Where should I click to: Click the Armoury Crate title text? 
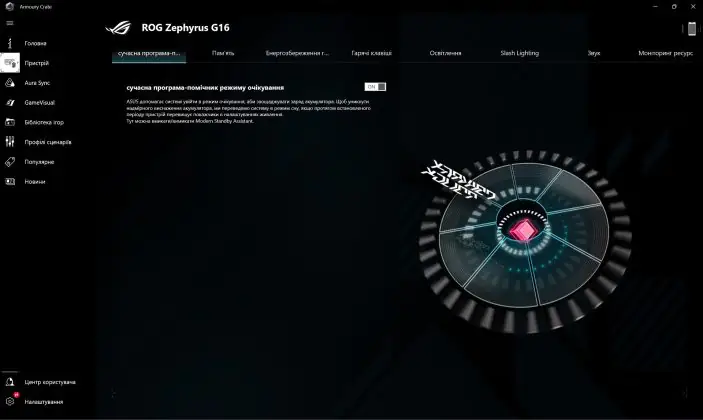tap(35, 7)
